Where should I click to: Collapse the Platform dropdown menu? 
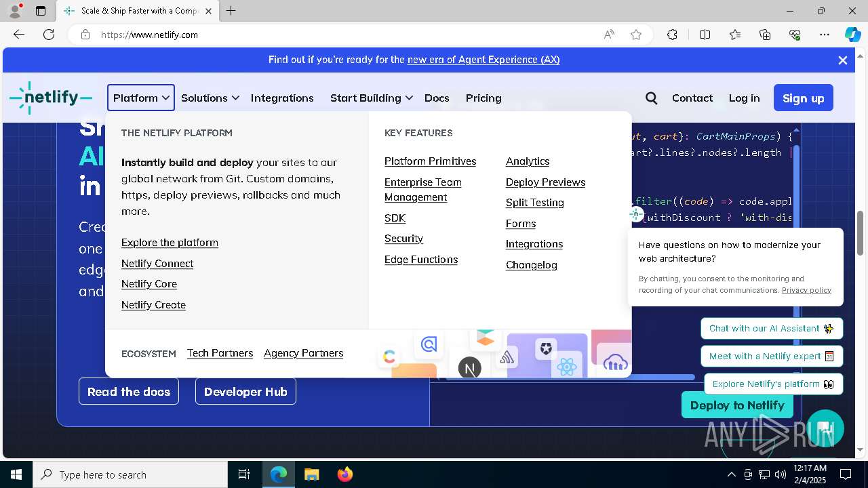[x=141, y=98]
